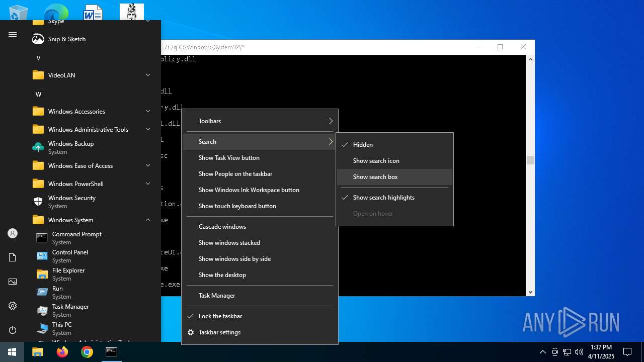The image size is (644, 362).
Task: Open Windows Security shield icon
Action: (x=38, y=202)
